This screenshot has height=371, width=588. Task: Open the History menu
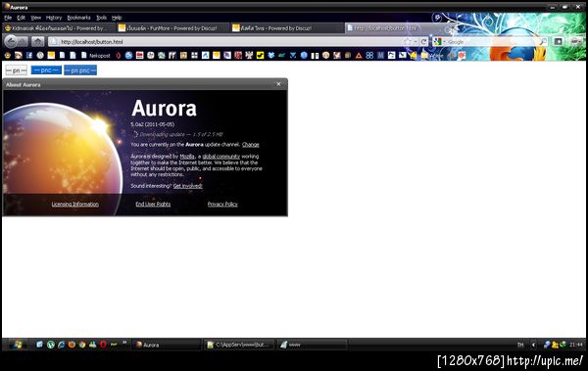[54, 18]
